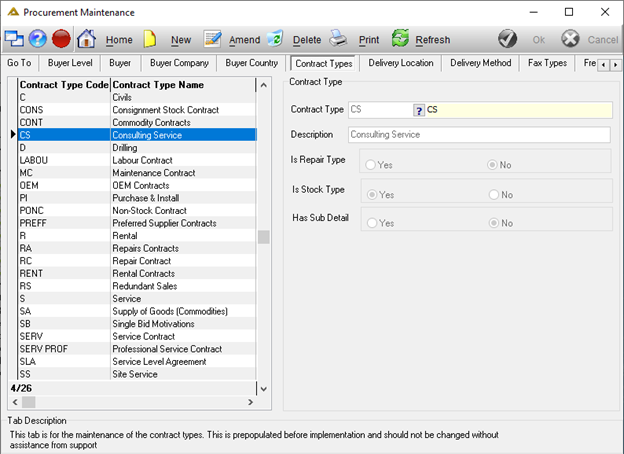The image size is (624, 454).
Task: Open the Buyer Company tab
Action: pyautogui.click(x=179, y=63)
